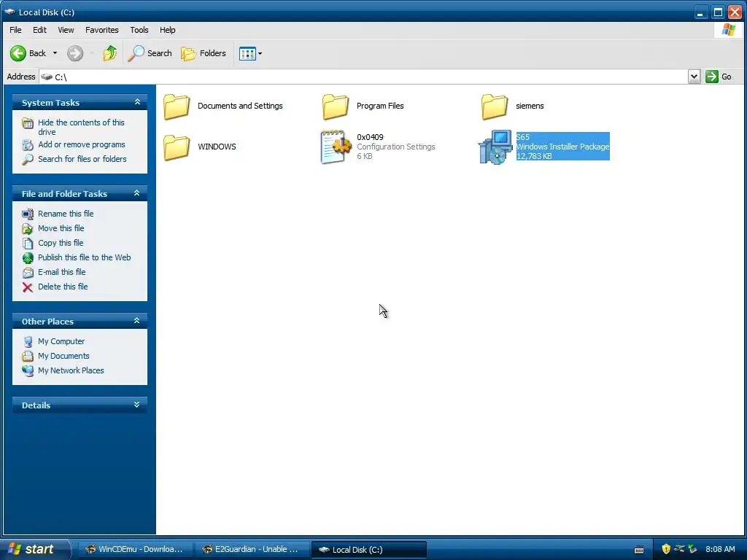This screenshot has width=747, height=560.
Task: Click the red X Delete icon
Action: (28, 287)
